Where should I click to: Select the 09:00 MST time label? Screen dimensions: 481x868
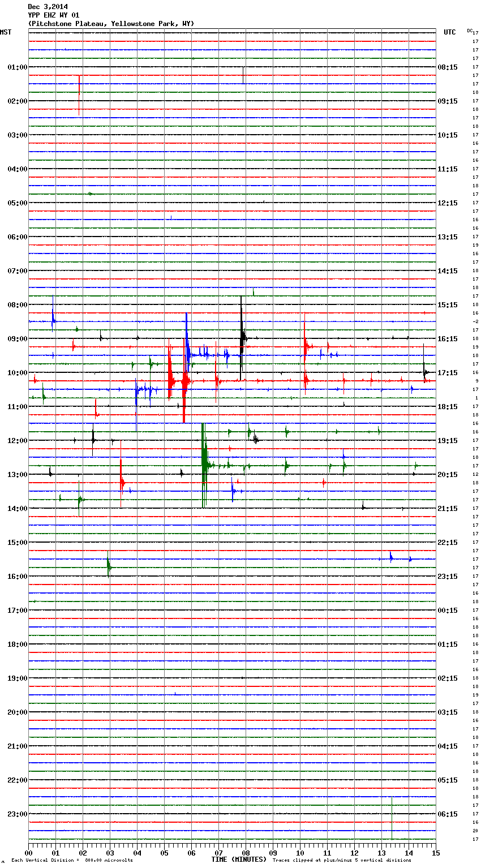click(x=18, y=339)
